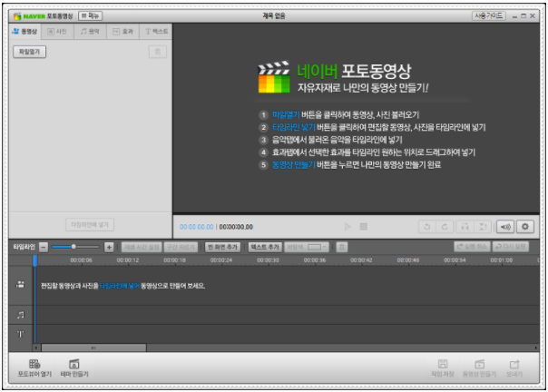Adjust the timeline zoom slider handle
548x392 pixels.
[x=73, y=247]
